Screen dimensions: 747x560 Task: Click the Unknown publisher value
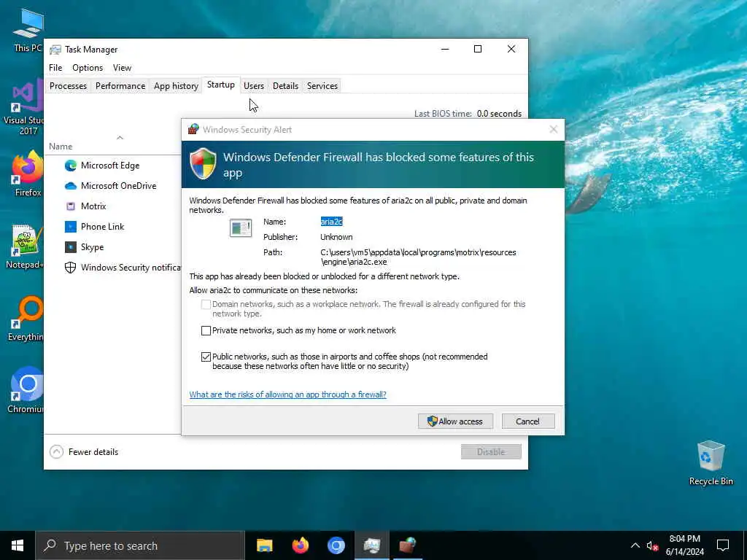pos(336,237)
